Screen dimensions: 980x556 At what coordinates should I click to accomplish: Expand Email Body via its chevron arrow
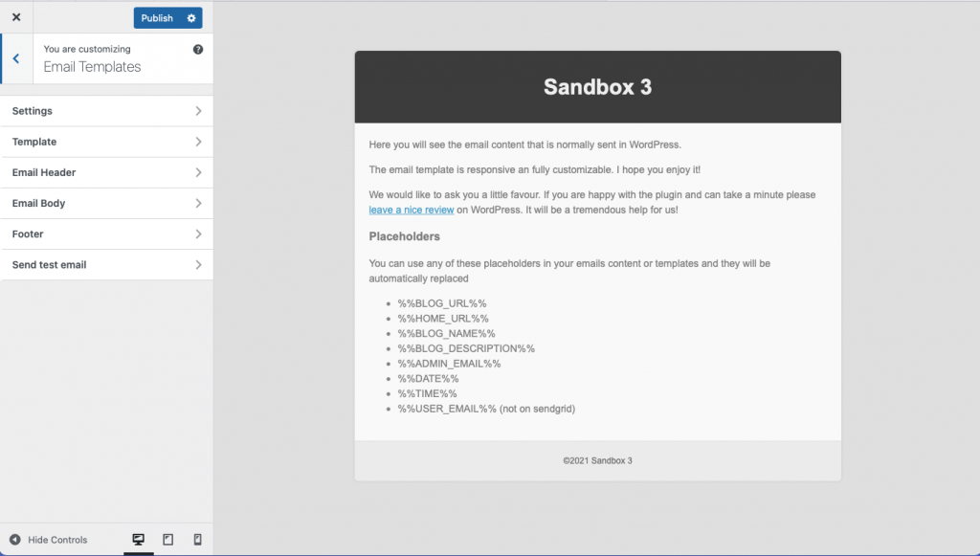[198, 203]
